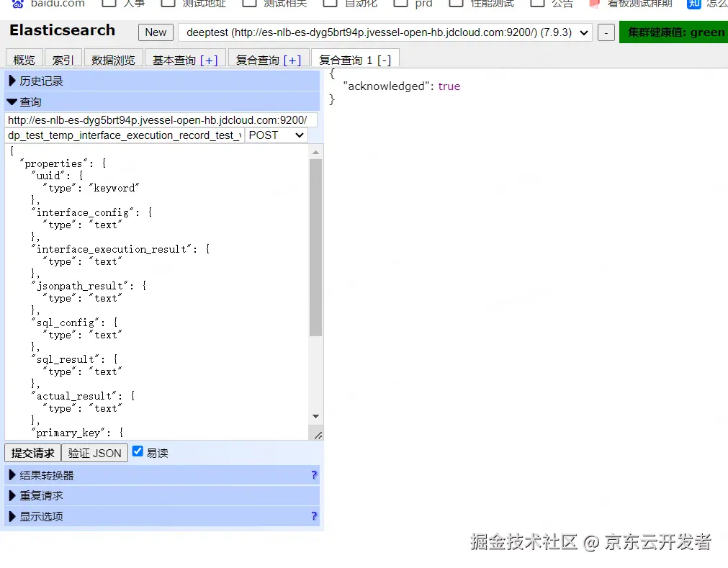
Task: Click the true value in the response
Action: pos(449,86)
